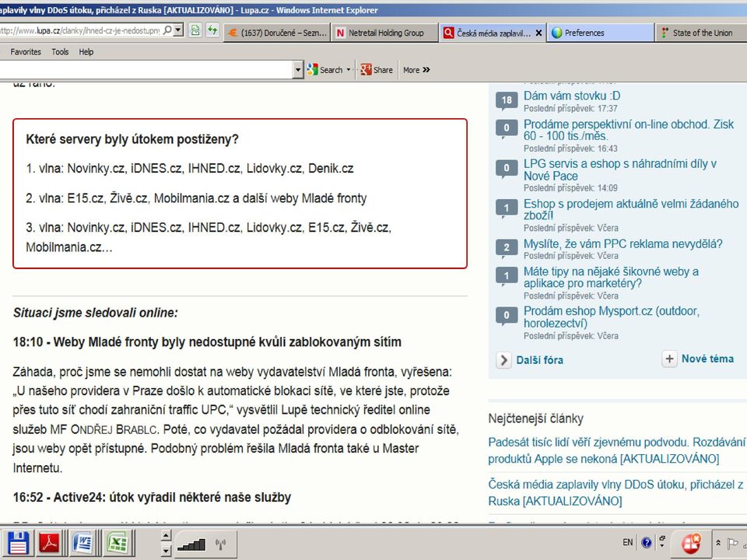Open article 'Česká média zaplavily vlny DDoS útoku'
Image resolution: width=747 pixels, height=560 pixels.
615,493
